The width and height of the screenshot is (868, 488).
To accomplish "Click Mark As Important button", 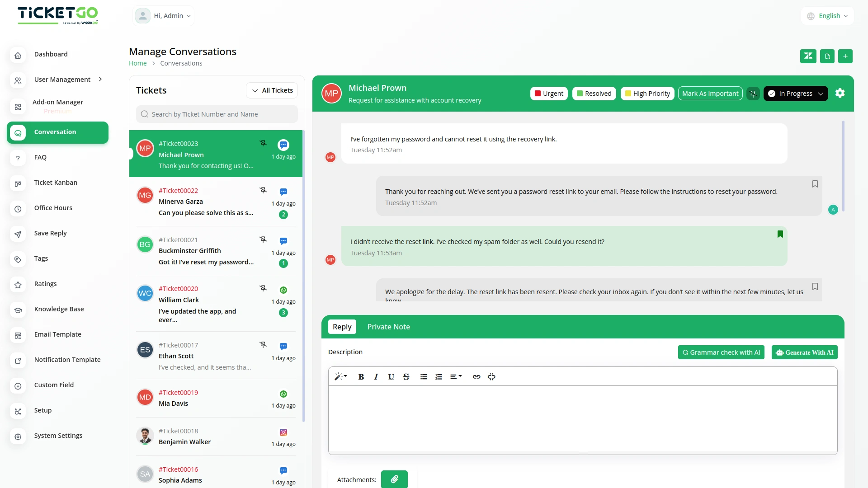I will 710,93.
